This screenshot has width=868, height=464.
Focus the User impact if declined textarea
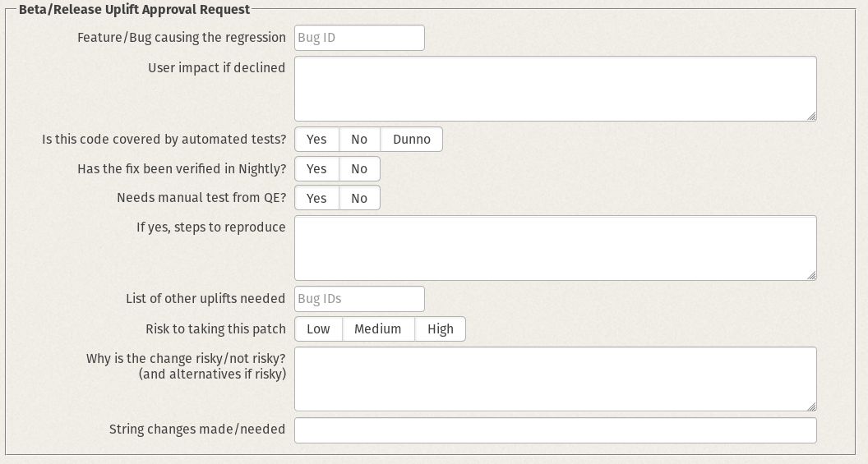[555, 89]
